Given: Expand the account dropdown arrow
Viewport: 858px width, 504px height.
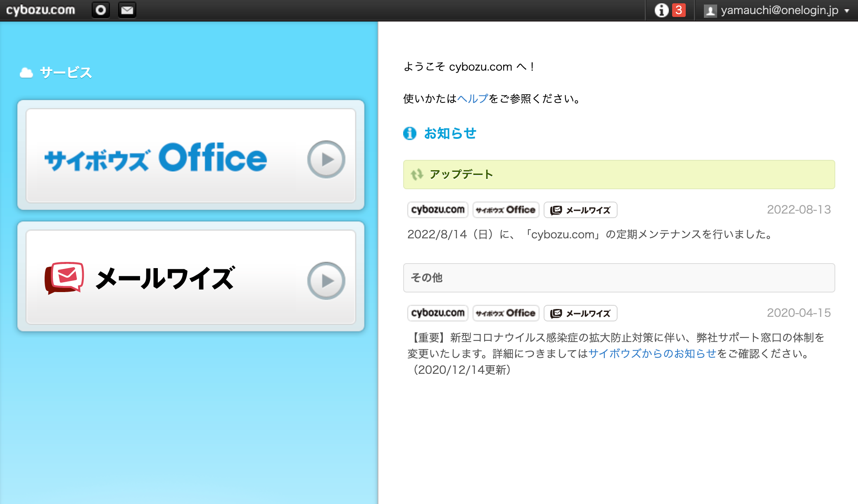Looking at the screenshot, I should pos(847,11).
